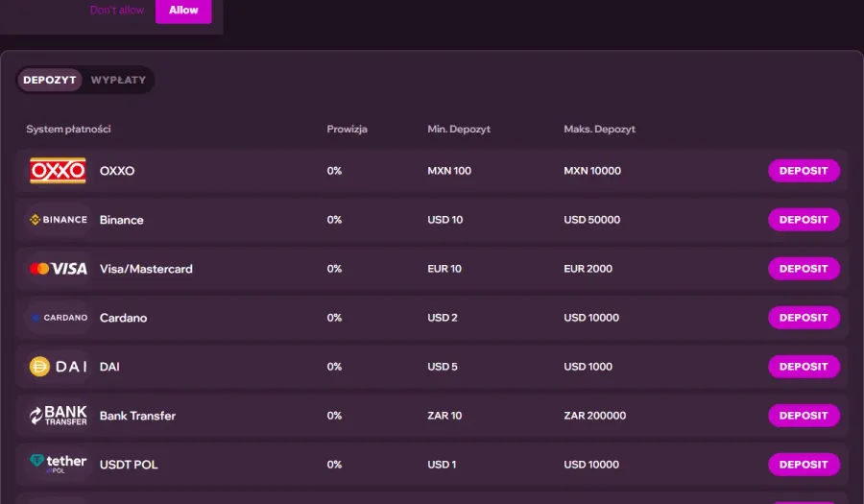Screen dimensions: 864x504
Task: Click the USD 1 minimum deposit value
Action: pos(442,465)
